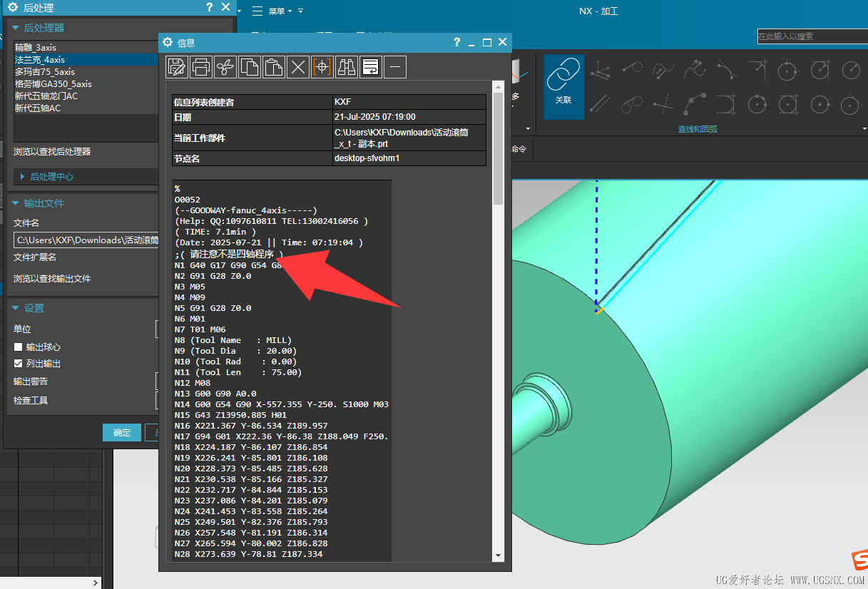Viewport: 868px width, 589px height.
Task: Select 精雕_3axis postprocessor
Action: click(x=86, y=48)
